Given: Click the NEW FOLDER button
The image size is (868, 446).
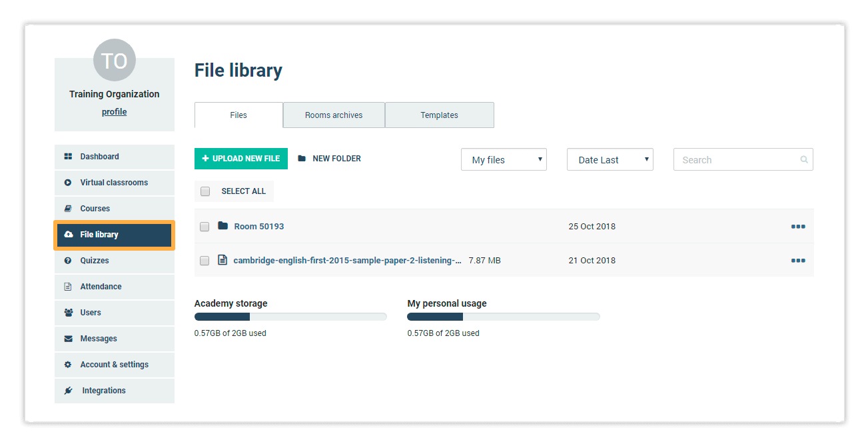Looking at the screenshot, I should [x=330, y=159].
